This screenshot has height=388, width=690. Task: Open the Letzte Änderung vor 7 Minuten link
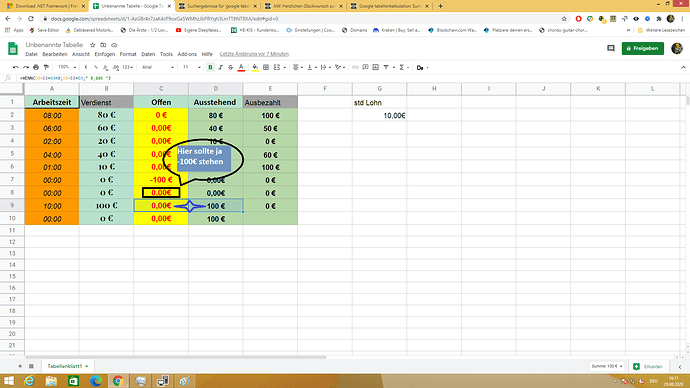point(254,54)
